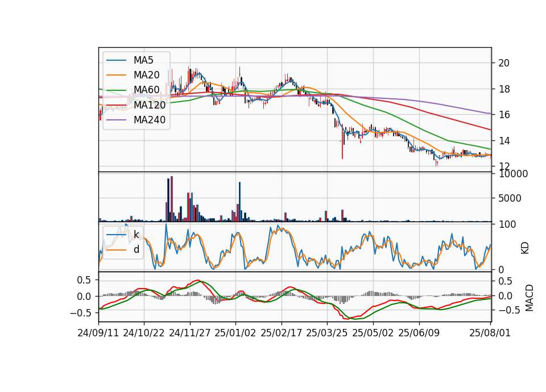
Task: Click the 25/01/02 date tick label
Action: [x=235, y=333]
